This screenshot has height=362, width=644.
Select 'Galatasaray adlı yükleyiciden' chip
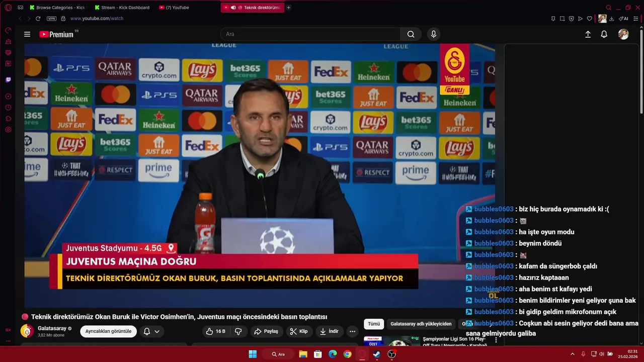coord(421,324)
